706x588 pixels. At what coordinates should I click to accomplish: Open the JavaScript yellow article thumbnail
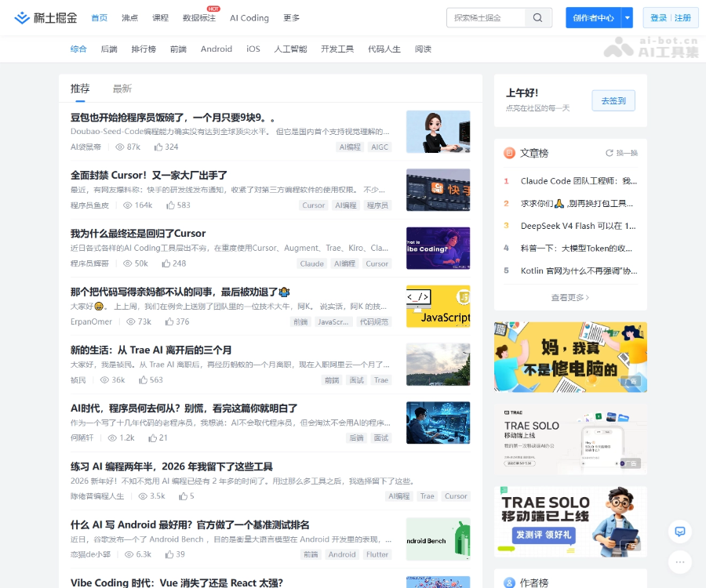pyautogui.click(x=438, y=307)
